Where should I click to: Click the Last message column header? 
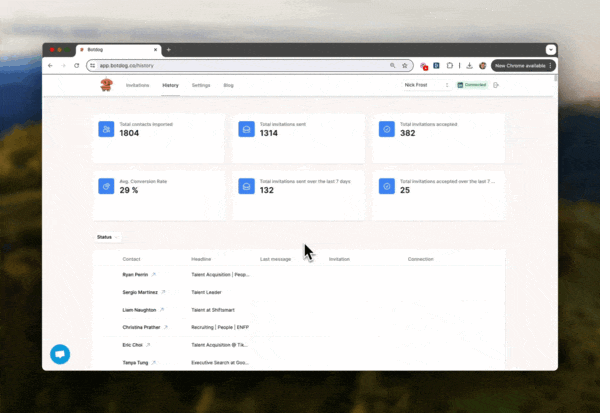pyautogui.click(x=275, y=259)
